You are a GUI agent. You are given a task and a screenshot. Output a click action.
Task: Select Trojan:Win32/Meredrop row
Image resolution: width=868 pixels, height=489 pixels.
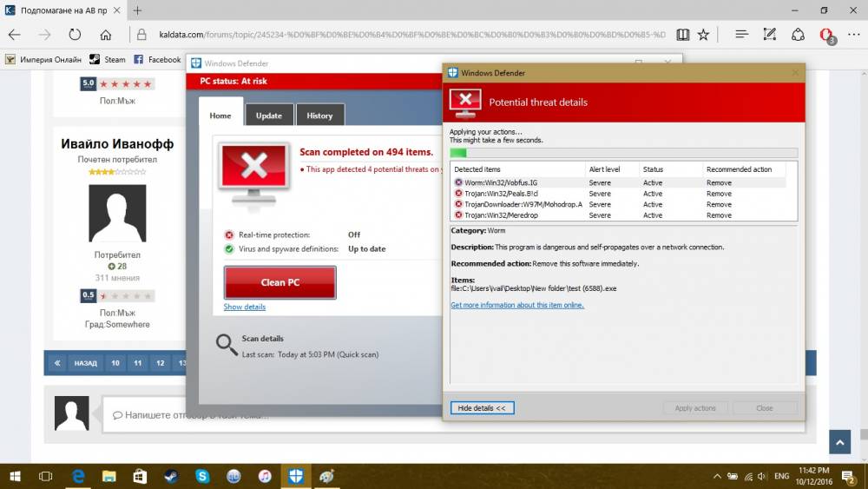pos(620,215)
